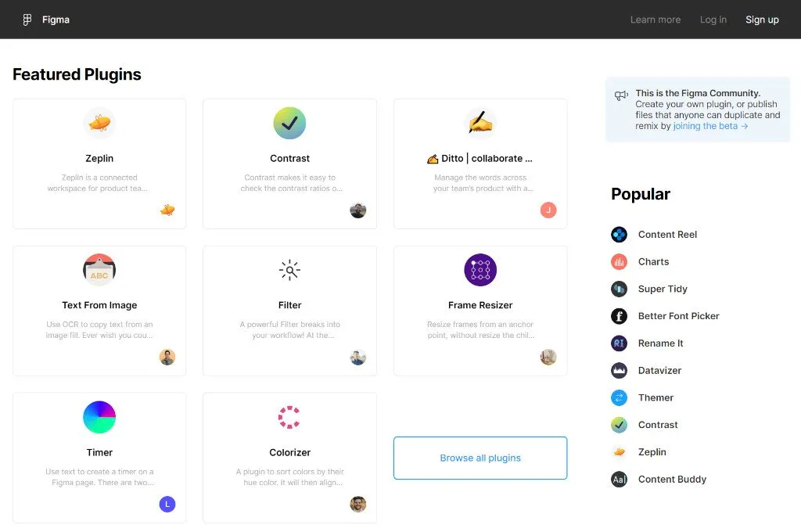Viewport: 801px width, 532px height.
Task: Click the Zeplin icon in Popular list
Action: point(620,451)
